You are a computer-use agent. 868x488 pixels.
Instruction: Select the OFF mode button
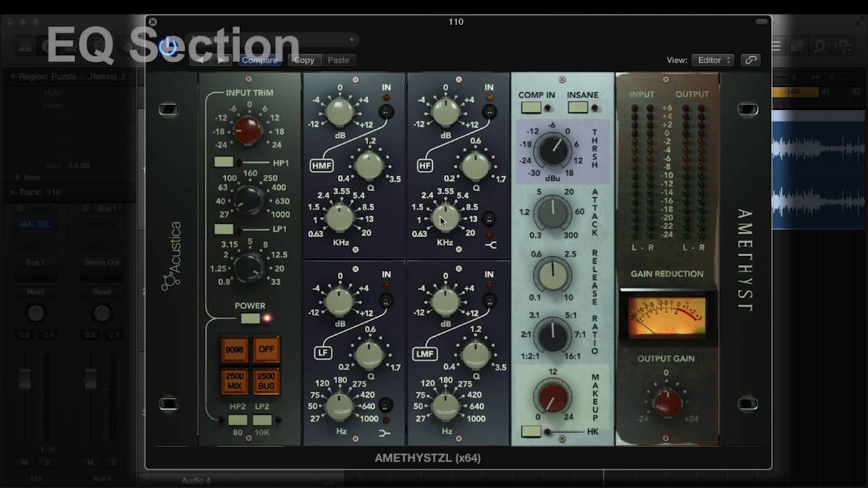[266, 350]
